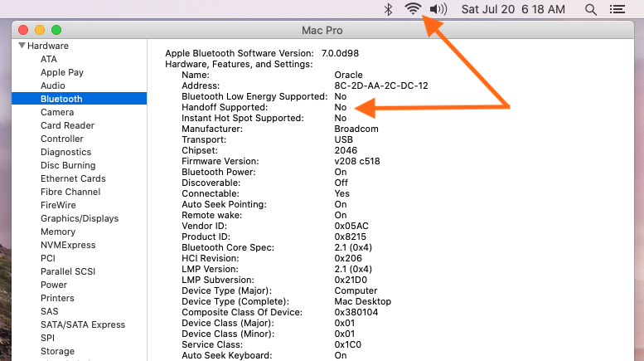Select Audio in the sidebar

coord(52,85)
